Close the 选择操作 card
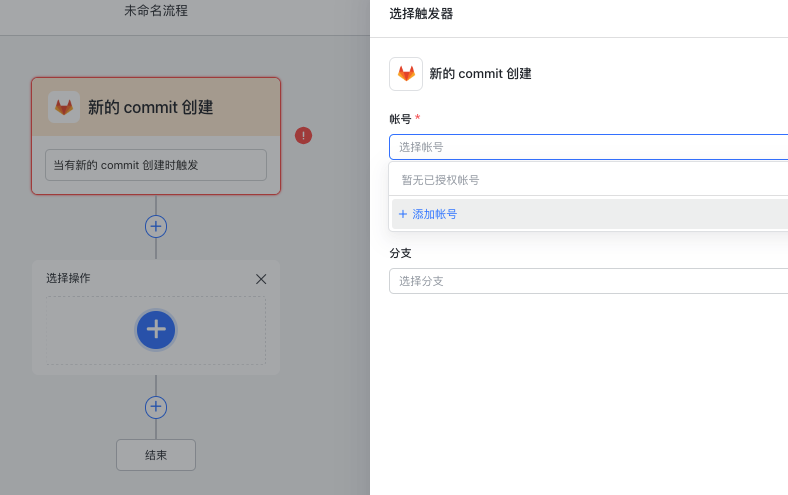This screenshot has width=788, height=495. [261, 279]
